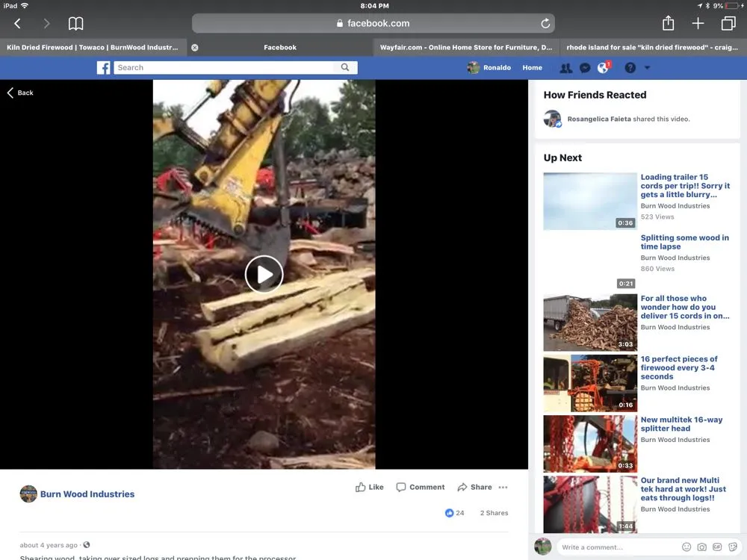The image size is (747, 560).
Task: Open notifications globe icon
Action: pyautogui.click(x=603, y=68)
